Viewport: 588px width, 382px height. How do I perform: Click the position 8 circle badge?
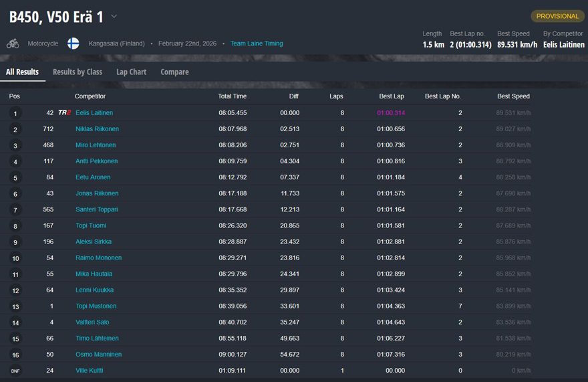(15, 226)
